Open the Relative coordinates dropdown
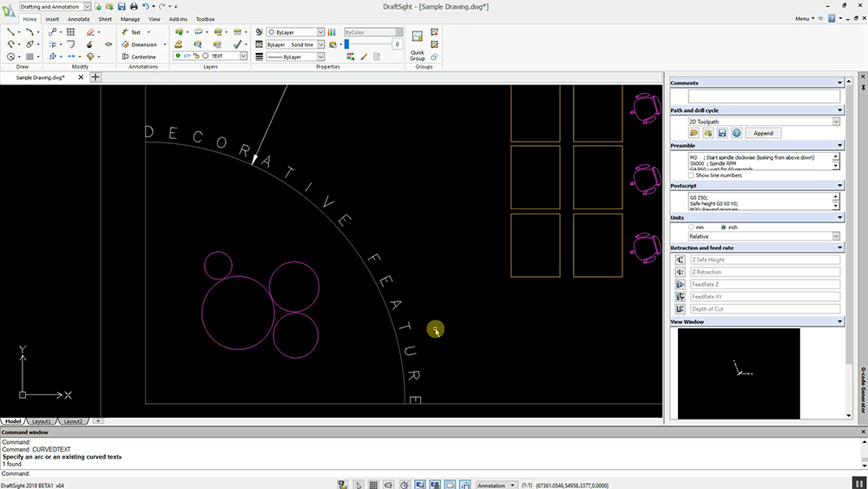 [837, 236]
